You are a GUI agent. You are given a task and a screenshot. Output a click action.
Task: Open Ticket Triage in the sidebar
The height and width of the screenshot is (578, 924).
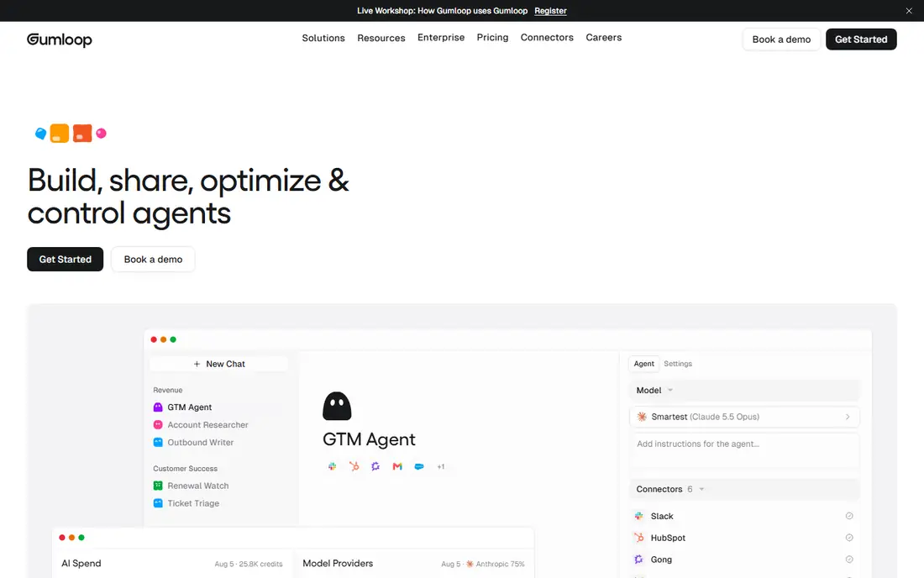193,503
